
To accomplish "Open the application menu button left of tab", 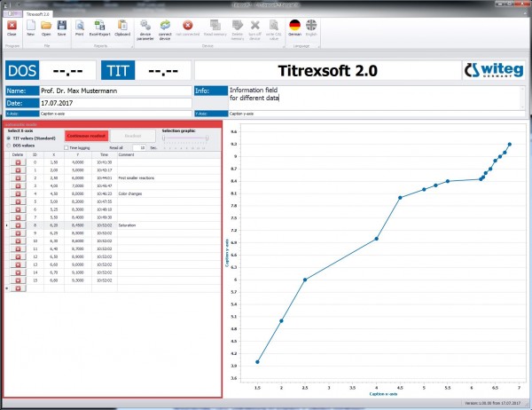I will 13,13.
